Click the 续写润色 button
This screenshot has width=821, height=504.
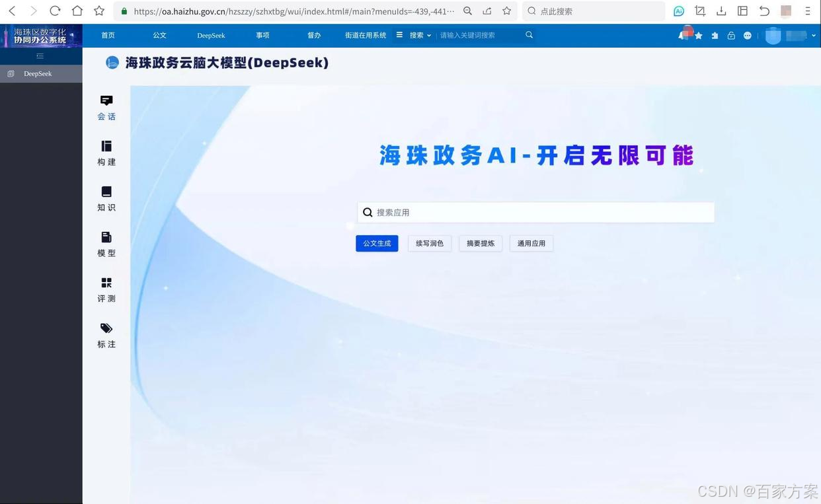coord(430,243)
